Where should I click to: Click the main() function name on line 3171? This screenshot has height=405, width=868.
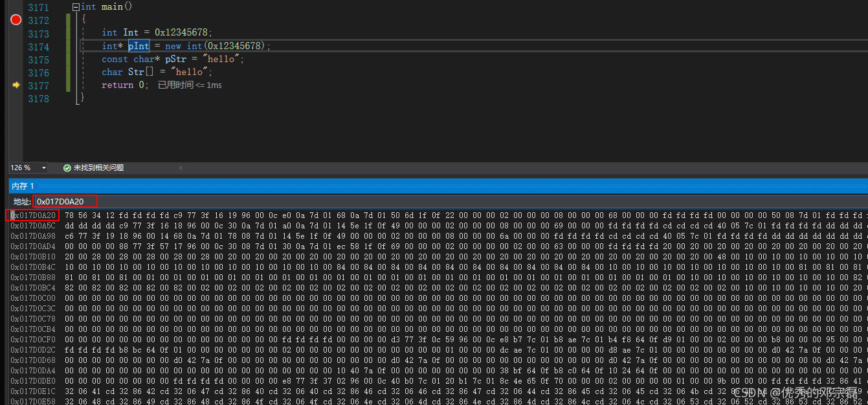click(117, 7)
